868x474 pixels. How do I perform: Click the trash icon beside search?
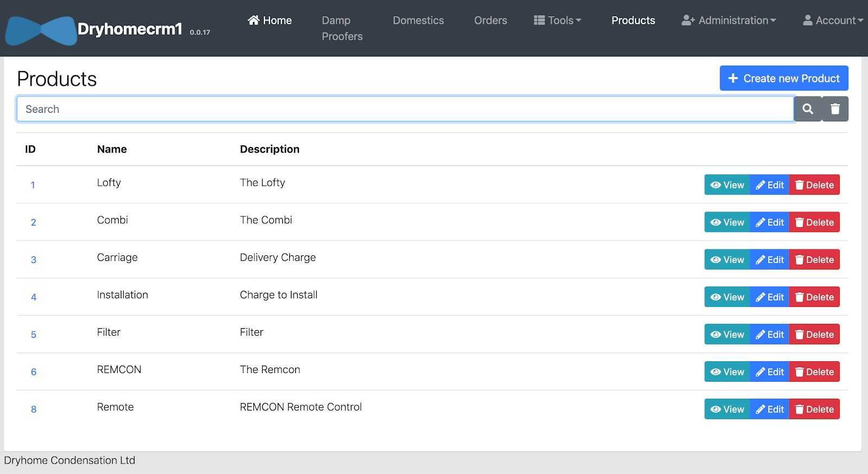pyautogui.click(x=835, y=109)
